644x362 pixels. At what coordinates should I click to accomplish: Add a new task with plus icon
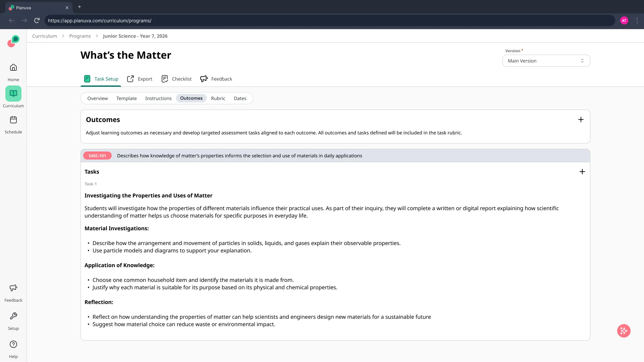click(x=582, y=172)
